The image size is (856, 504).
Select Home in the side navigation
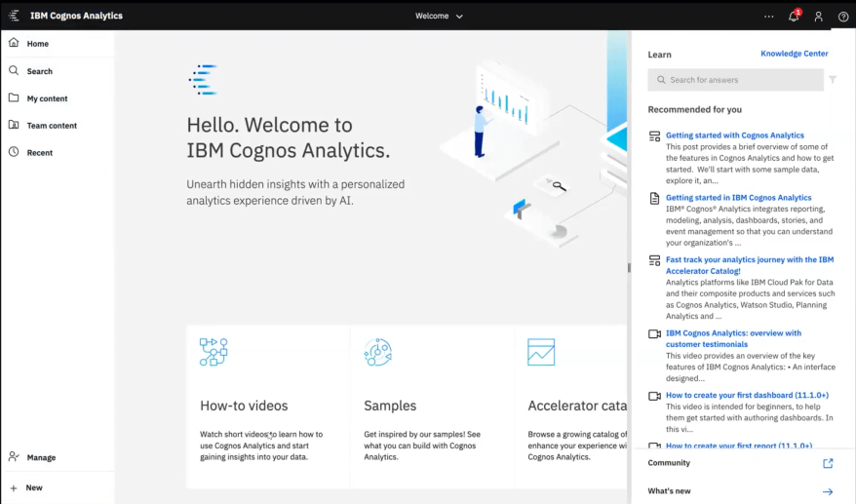tap(37, 44)
